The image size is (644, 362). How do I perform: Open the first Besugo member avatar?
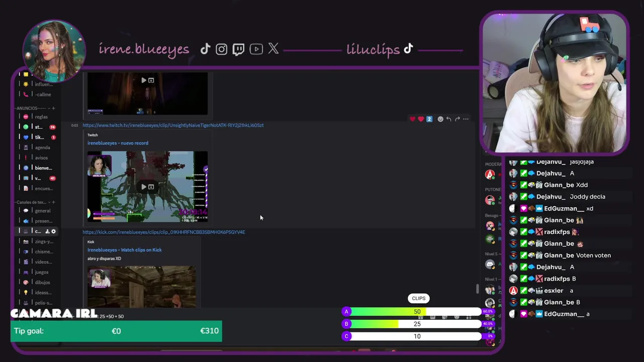[490, 226]
